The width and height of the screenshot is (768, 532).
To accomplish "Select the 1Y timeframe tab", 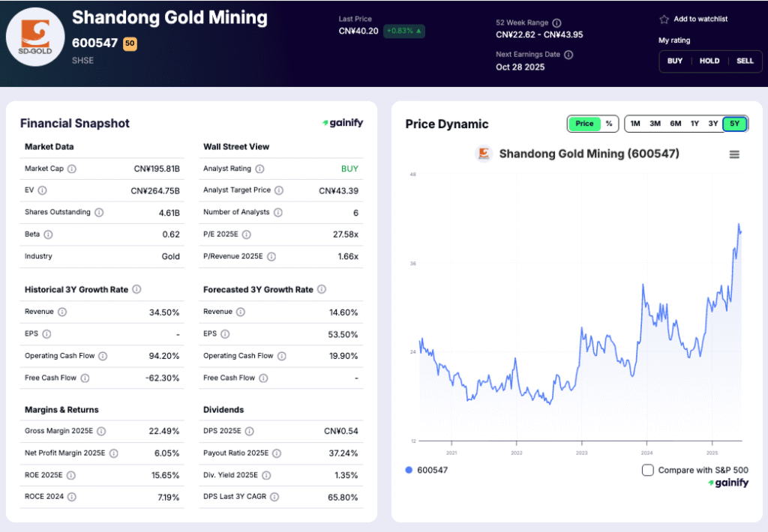I will pyautogui.click(x=696, y=124).
